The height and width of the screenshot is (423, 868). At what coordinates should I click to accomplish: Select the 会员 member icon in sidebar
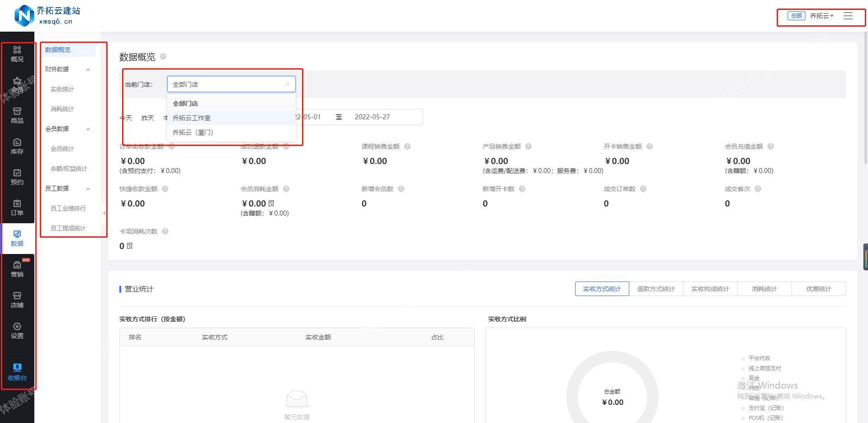17,86
